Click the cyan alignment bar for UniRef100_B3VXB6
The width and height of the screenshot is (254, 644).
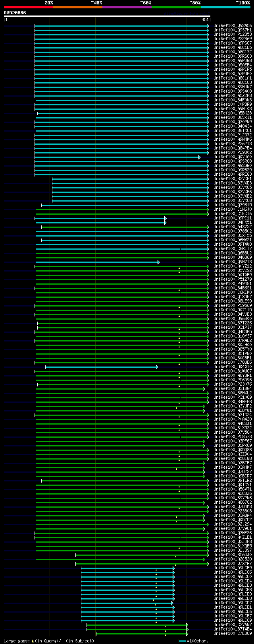(x=130, y=192)
